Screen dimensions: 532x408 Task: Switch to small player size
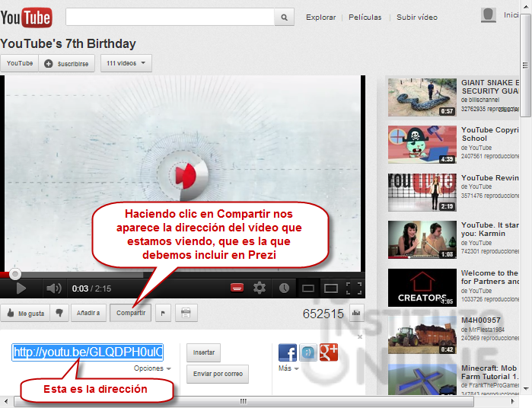[308, 288]
